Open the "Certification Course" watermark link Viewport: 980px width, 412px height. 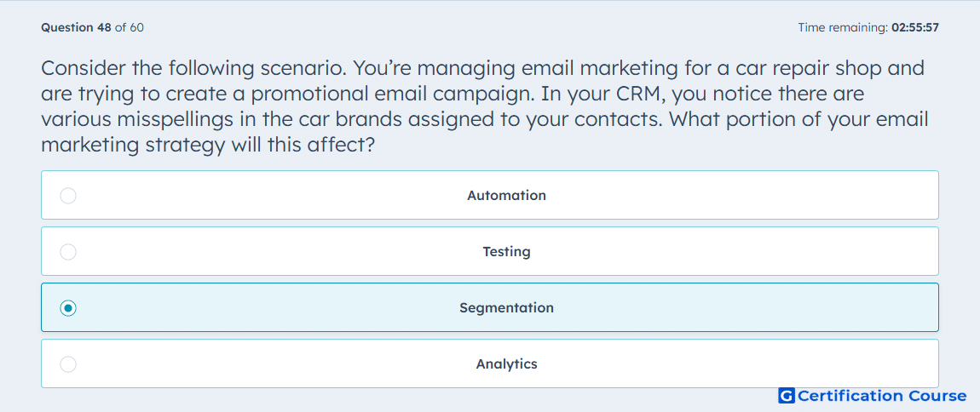pos(882,396)
